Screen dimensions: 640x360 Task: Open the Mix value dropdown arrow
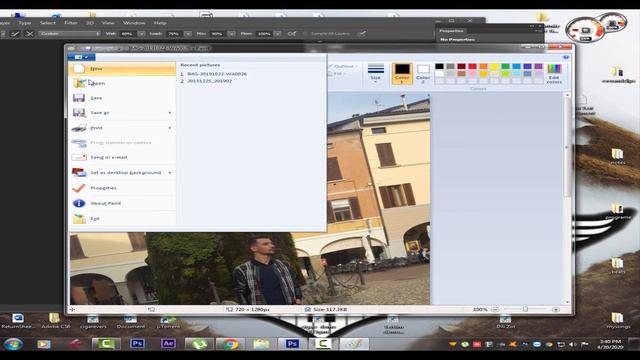pyautogui.click(x=231, y=34)
